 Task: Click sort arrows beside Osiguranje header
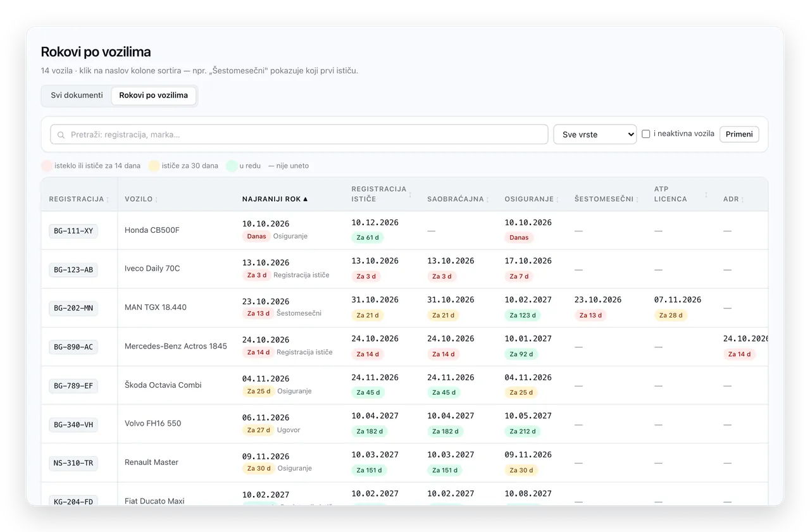[x=558, y=199]
